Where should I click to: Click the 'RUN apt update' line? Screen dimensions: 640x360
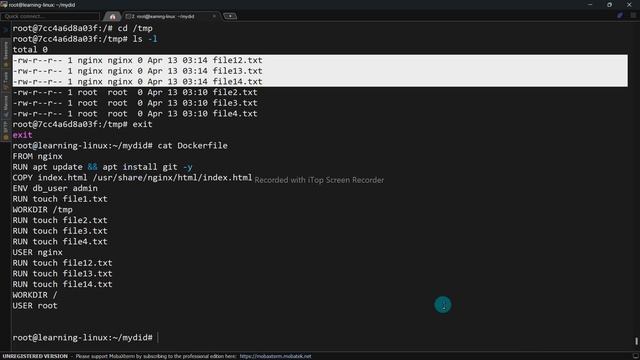102,167
